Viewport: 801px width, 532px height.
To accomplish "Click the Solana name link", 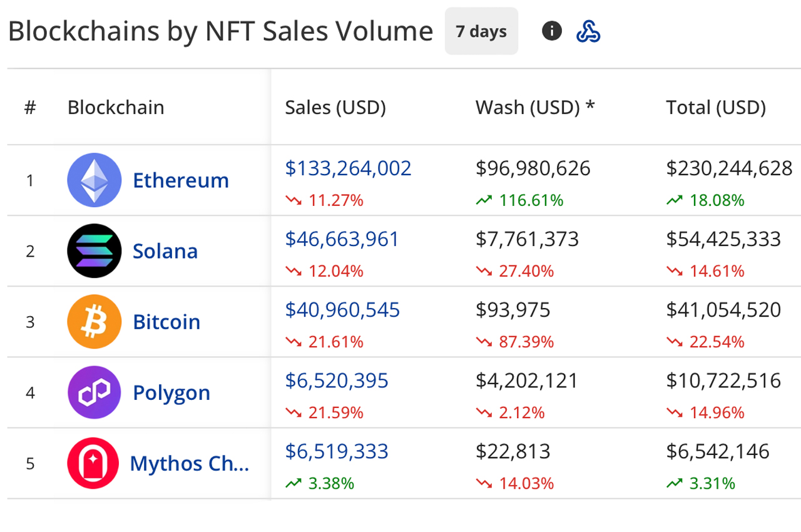I will [x=165, y=250].
